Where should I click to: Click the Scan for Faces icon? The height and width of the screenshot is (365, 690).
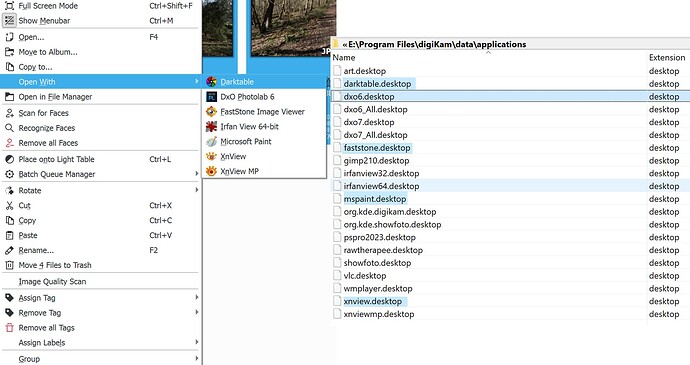point(9,113)
